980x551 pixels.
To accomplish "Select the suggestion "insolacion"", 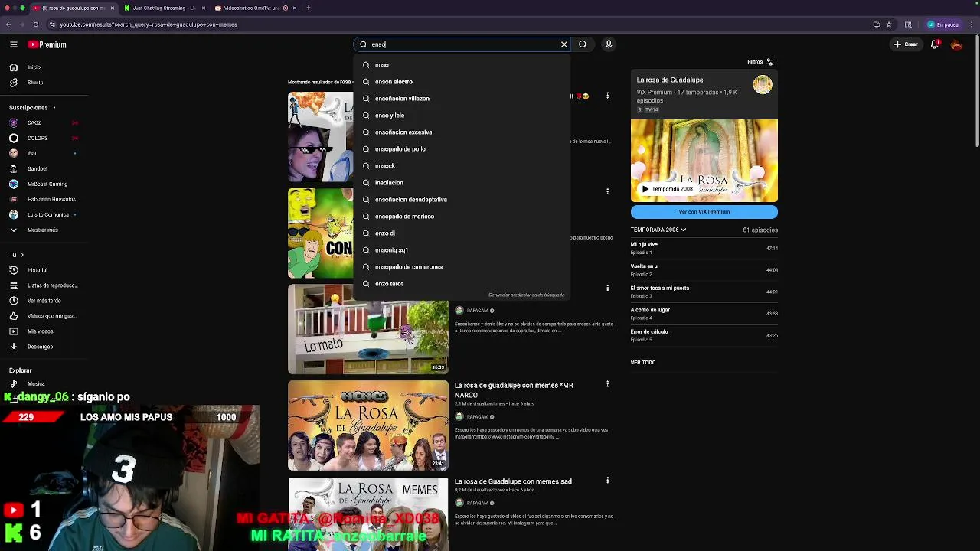I will point(462,183).
